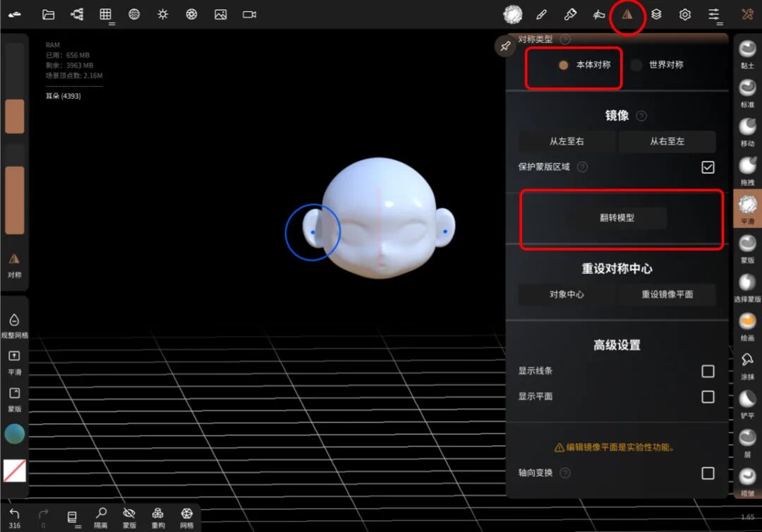
Task: Open the Files folder menu
Action: click(48, 15)
